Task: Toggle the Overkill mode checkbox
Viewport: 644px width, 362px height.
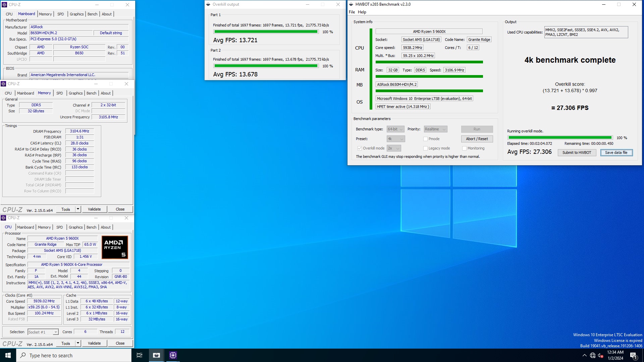Action: 360,148
